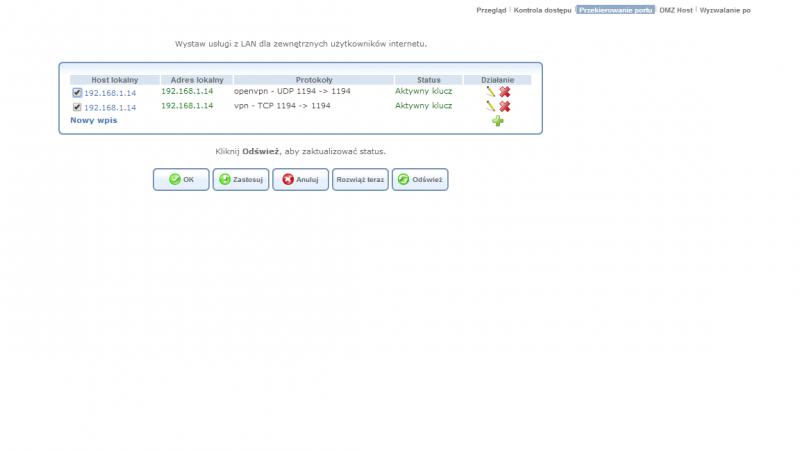This screenshot has height=450, width=800.
Task: Edit the vpn TCP 1194 entry
Action: [490, 106]
